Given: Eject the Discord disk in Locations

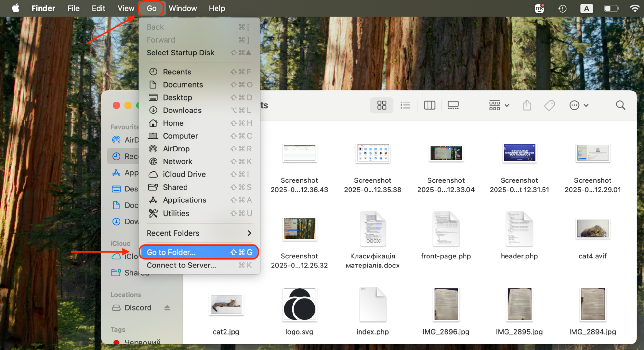Looking at the screenshot, I should (167, 307).
